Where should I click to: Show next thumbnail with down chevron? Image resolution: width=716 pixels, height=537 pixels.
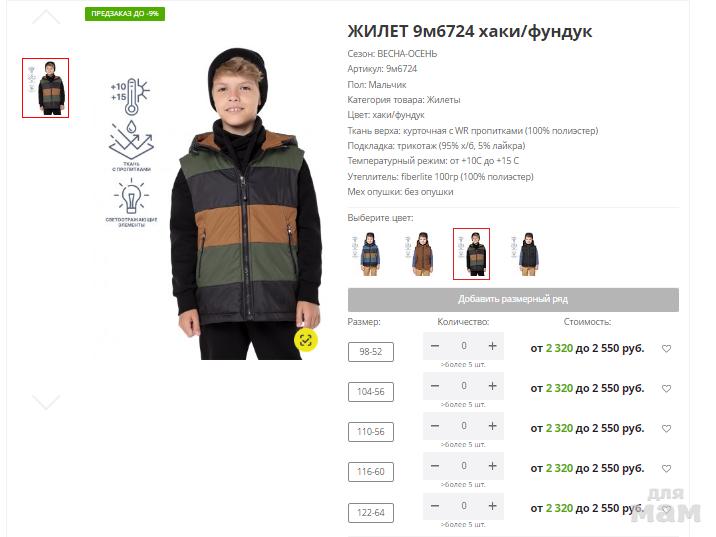[46, 402]
